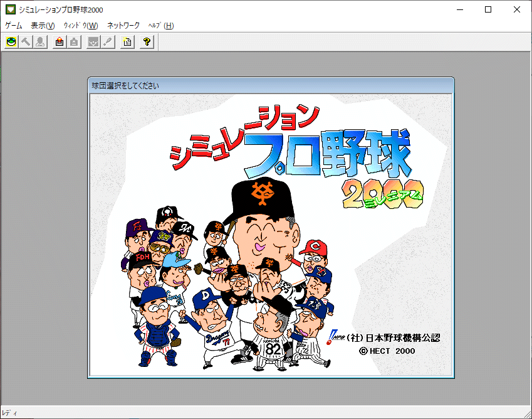Open the ゲーム menu

13,26
